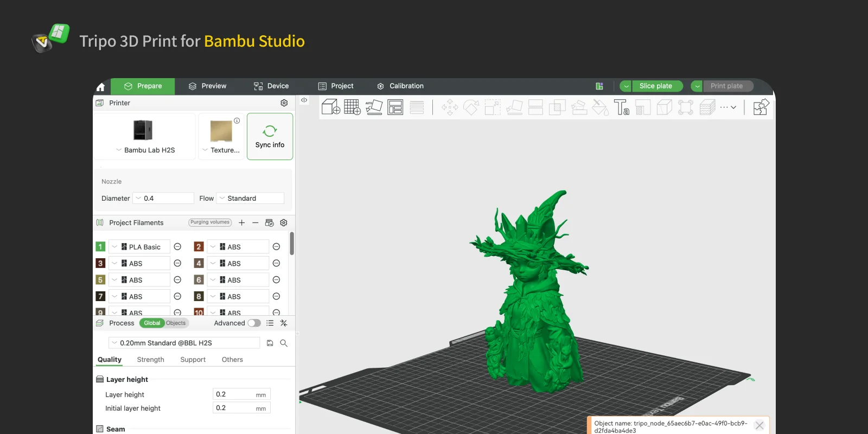Expand the PLA Basic filament dropdown
The width and height of the screenshot is (868, 434).
click(139, 247)
